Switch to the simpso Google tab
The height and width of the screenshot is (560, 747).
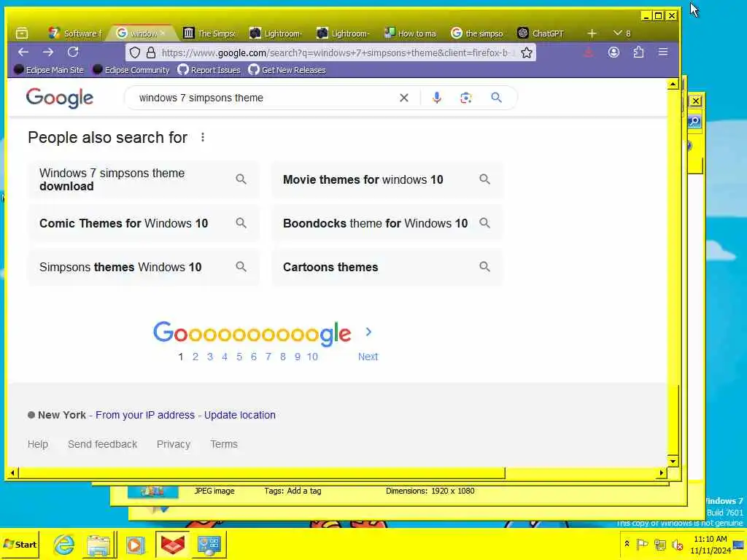click(477, 34)
